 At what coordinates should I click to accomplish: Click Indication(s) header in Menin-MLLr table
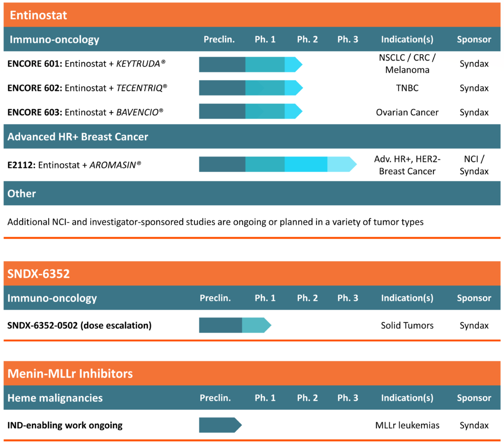(407, 398)
